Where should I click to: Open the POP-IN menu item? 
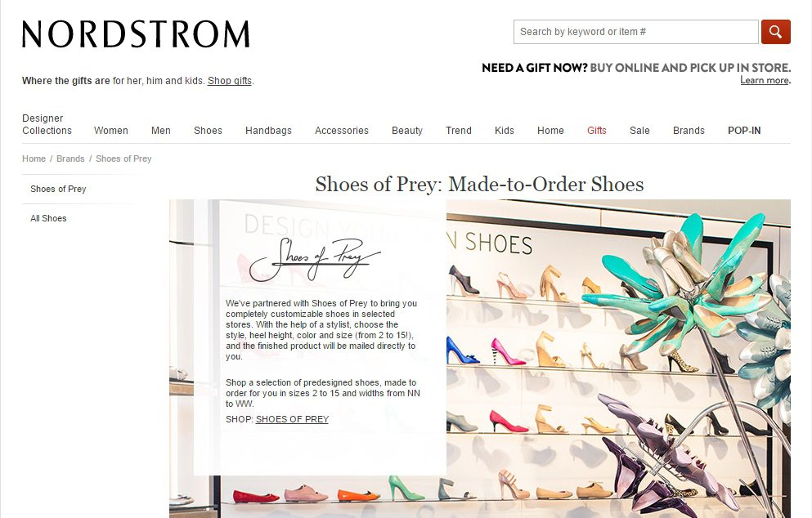(x=744, y=131)
